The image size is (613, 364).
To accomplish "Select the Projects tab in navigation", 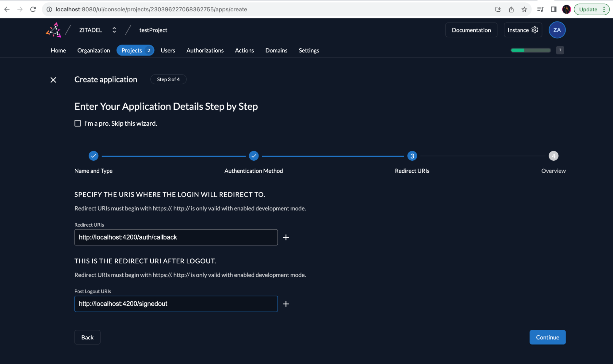I will click(132, 50).
